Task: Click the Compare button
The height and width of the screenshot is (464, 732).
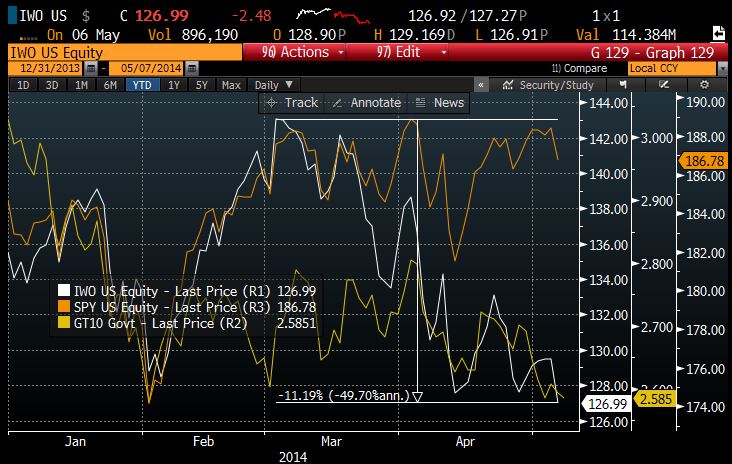Action: point(579,69)
